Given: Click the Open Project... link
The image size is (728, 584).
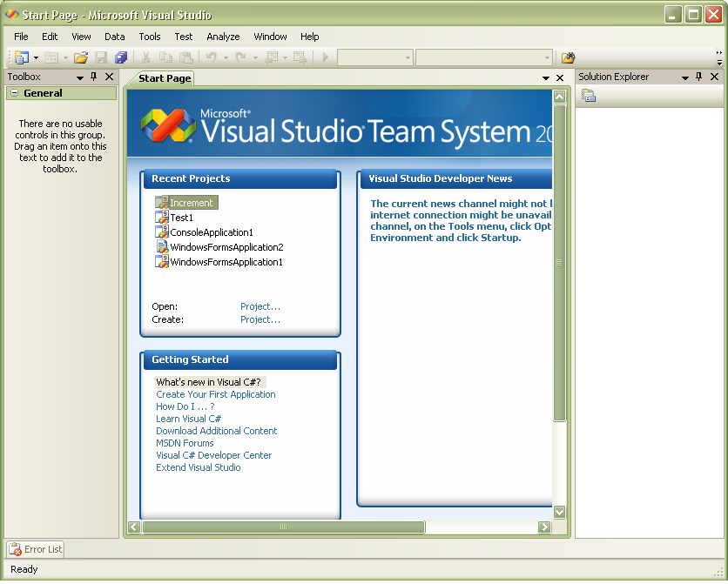Looking at the screenshot, I should [260, 306].
